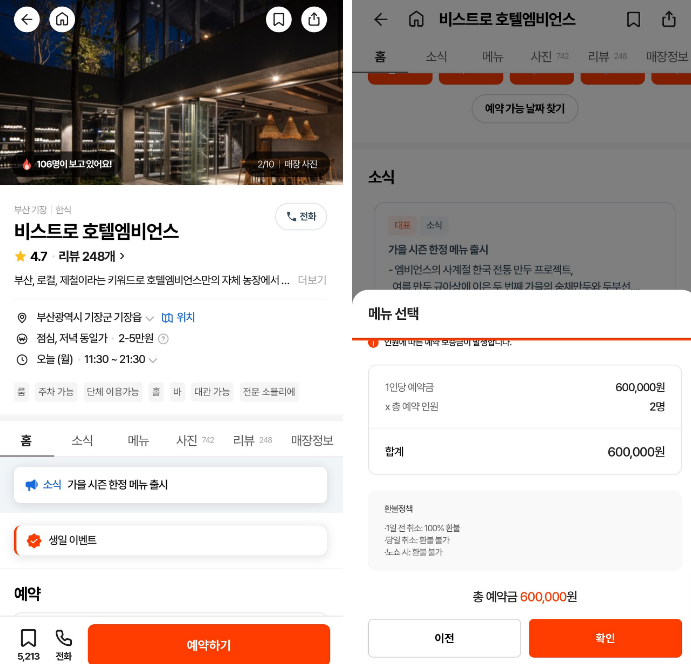Tap the info icon beside the 2~5만원 price
691x664 pixels.
pyautogui.click(x=164, y=339)
